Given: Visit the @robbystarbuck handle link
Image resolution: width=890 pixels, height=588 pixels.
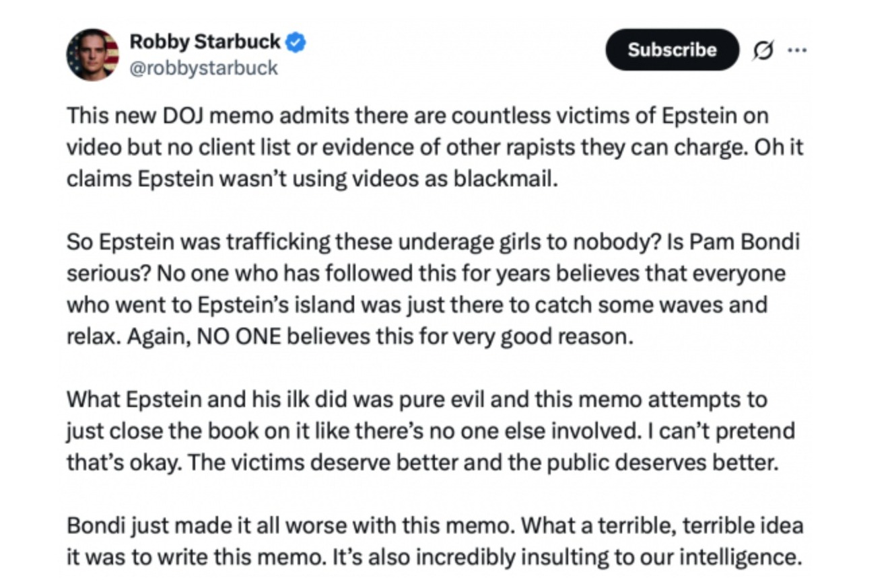Looking at the screenshot, I should click(x=203, y=69).
